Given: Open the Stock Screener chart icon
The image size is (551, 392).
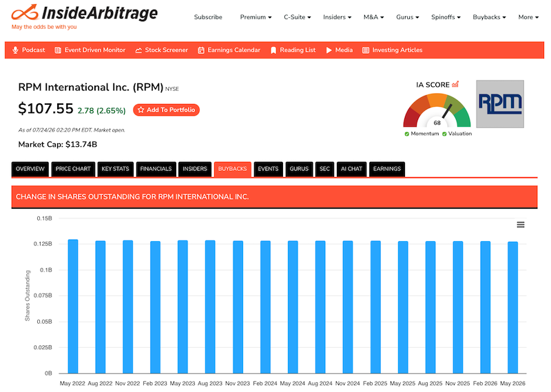Looking at the screenshot, I should (138, 50).
